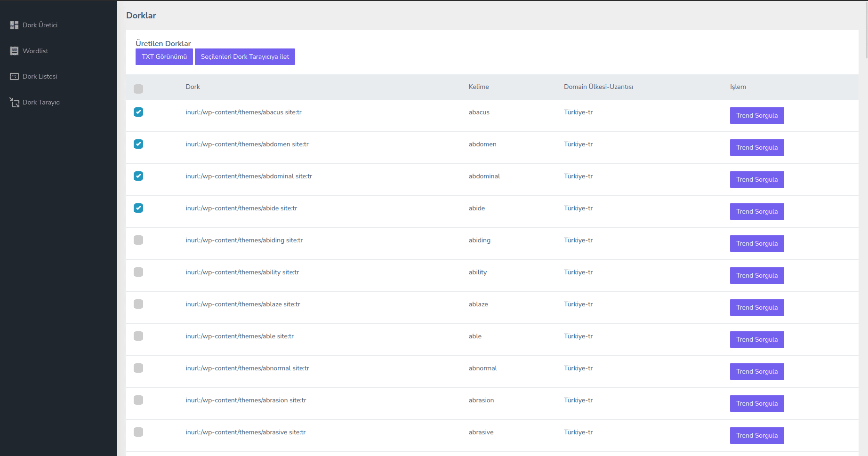
Task: Toggle the select-all checkbox in table header
Action: [x=138, y=89]
